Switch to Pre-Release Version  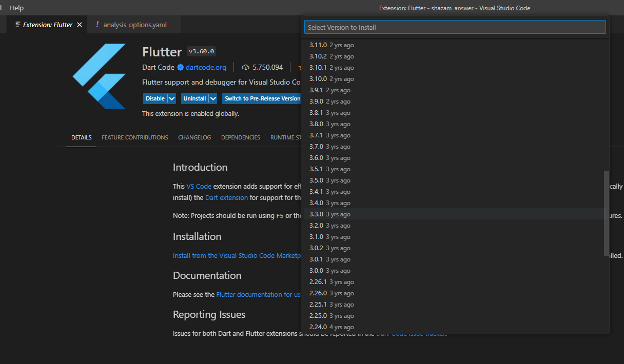262,98
